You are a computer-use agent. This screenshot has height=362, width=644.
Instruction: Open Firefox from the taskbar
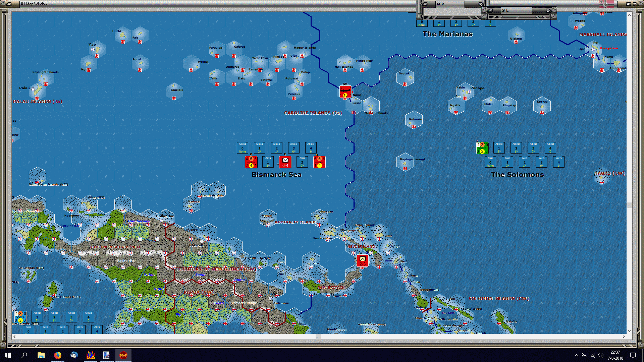tap(58, 355)
